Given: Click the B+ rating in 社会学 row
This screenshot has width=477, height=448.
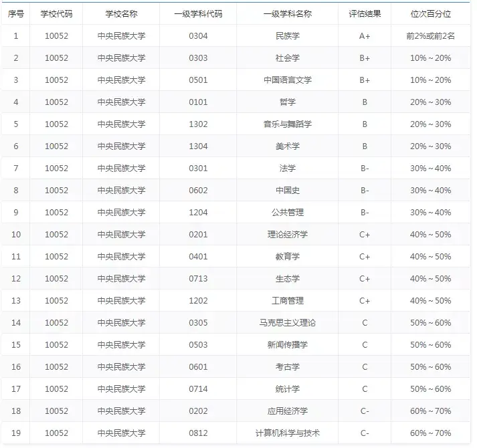Looking at the screenshot, I should click(x=365, y=58).
